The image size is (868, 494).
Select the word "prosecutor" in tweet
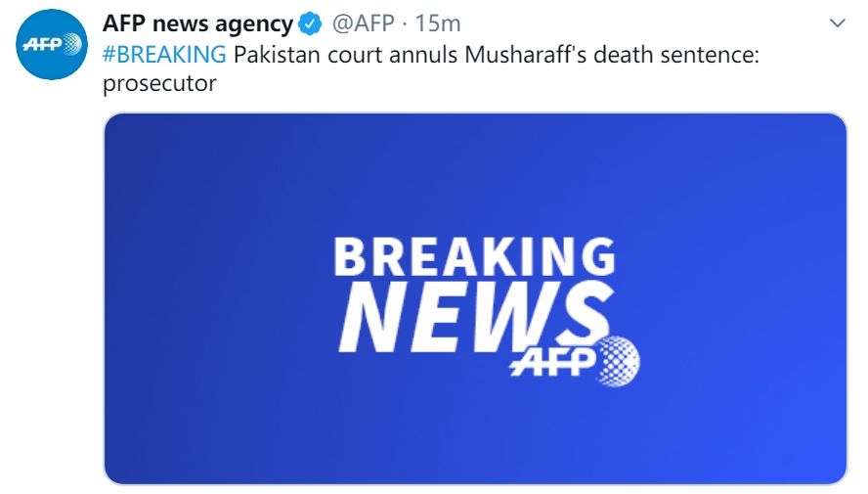pyautogui.click(x=159, y=83)
